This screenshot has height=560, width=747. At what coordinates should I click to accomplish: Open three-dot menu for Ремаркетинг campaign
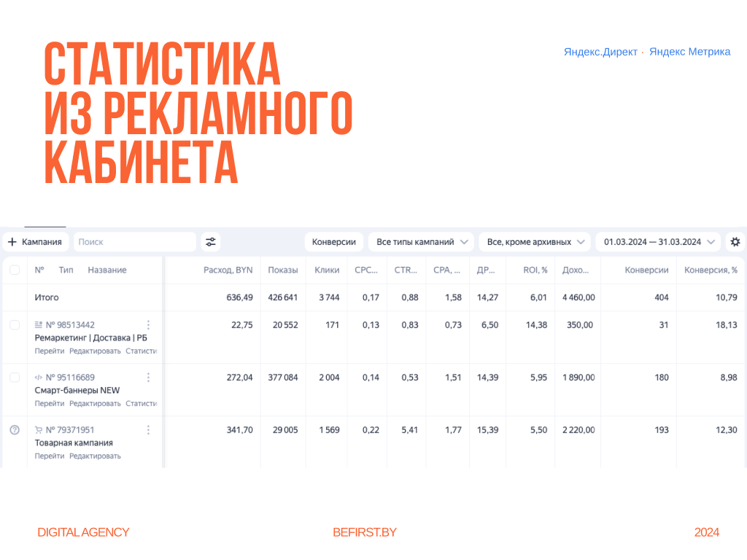(148, 325)
